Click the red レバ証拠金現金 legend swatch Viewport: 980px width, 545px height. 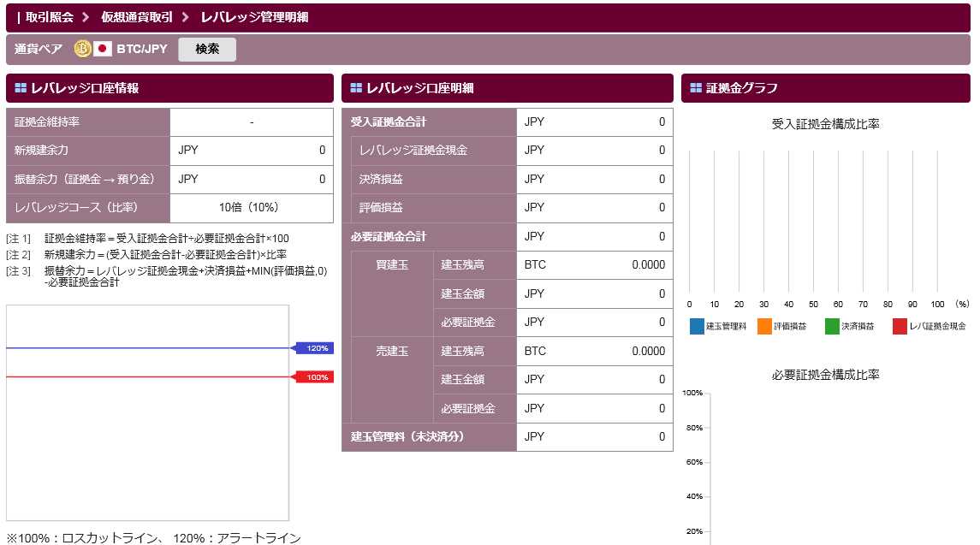pos(900,327)
